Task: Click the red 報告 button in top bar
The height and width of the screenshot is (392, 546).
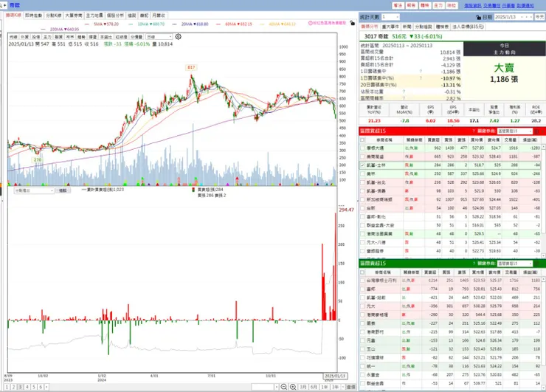Action: pyautogui.click(x=411, y=6)
